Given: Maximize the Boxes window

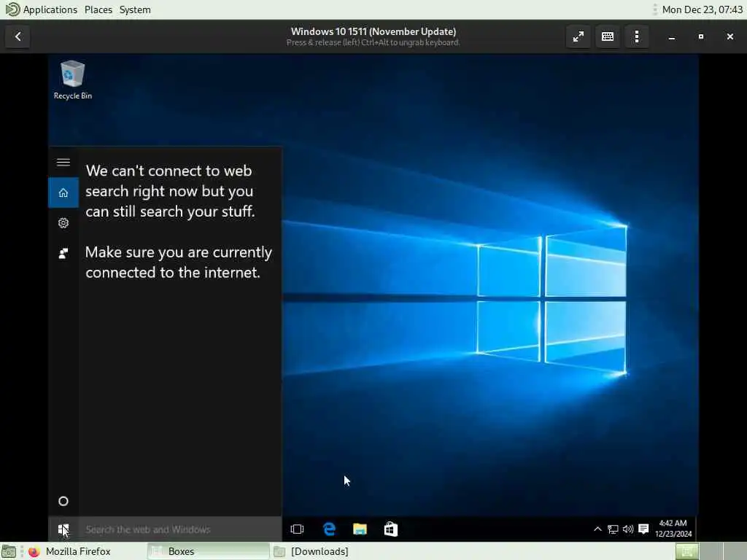Looking at the screenshot, I should 701,36.
